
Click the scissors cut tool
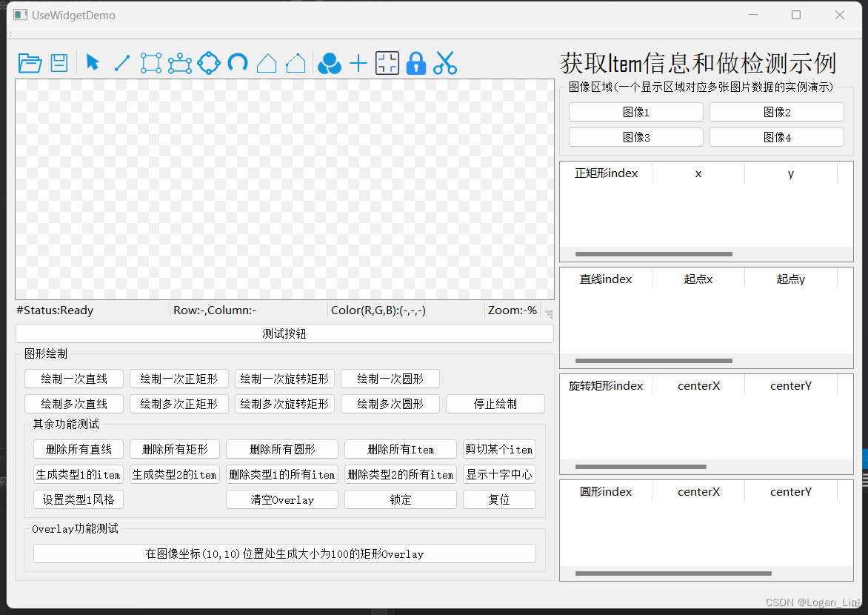tap(444, 63)
